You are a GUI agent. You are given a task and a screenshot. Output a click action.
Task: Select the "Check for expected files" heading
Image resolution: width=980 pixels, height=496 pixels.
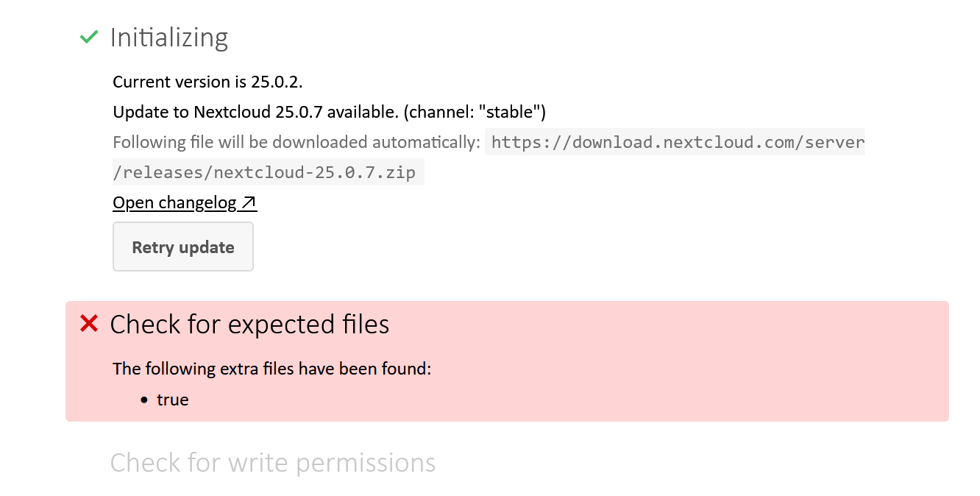[249, 324]
